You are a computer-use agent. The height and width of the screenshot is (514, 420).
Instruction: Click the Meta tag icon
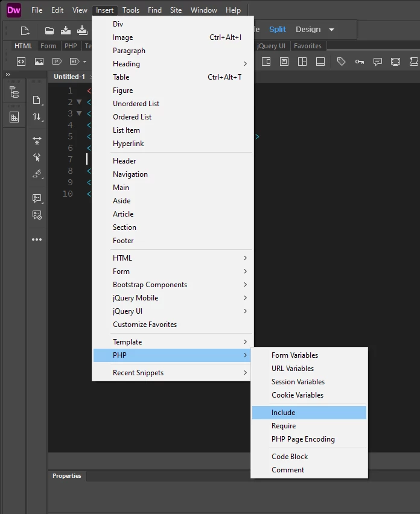tap(342, 62)
